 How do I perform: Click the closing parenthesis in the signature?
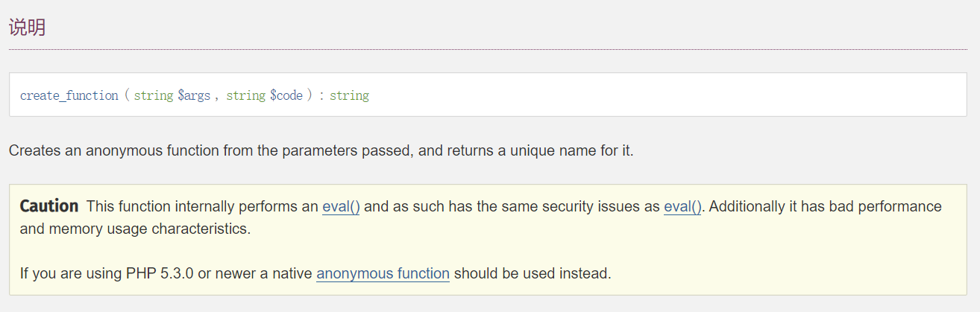tap(310, 95)
